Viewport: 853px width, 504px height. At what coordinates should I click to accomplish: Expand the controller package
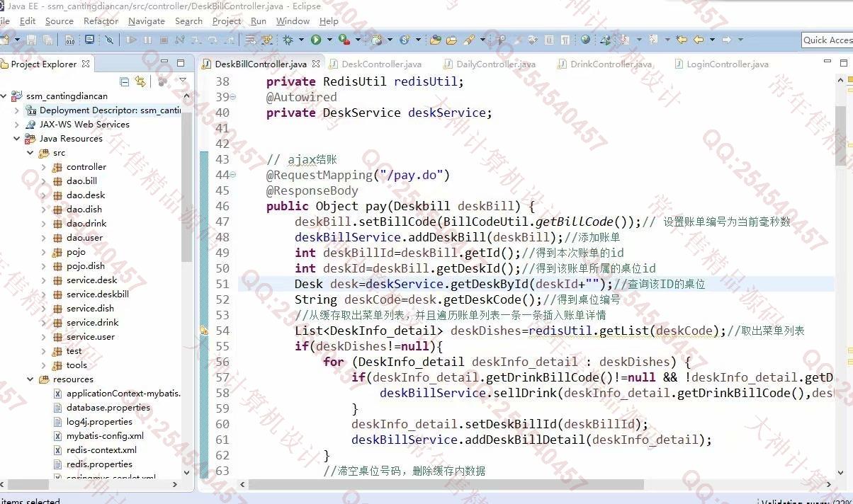pyautogui.click(x=44, y=167)
